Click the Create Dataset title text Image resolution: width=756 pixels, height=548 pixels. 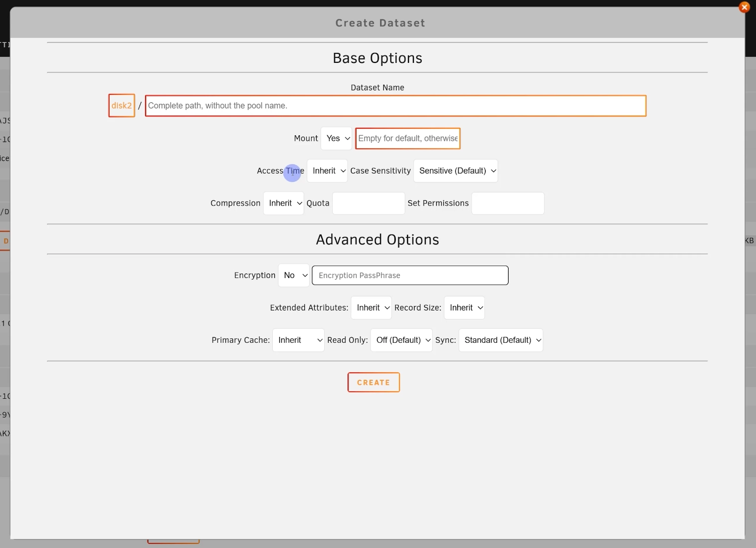(x=380, y=23)
